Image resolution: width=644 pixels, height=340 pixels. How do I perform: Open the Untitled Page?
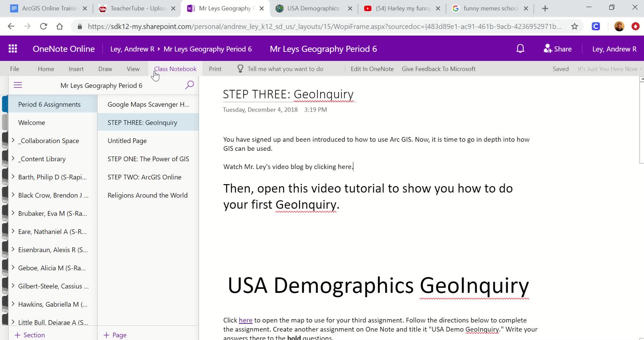pyautogui.click(x=148, y=141)
